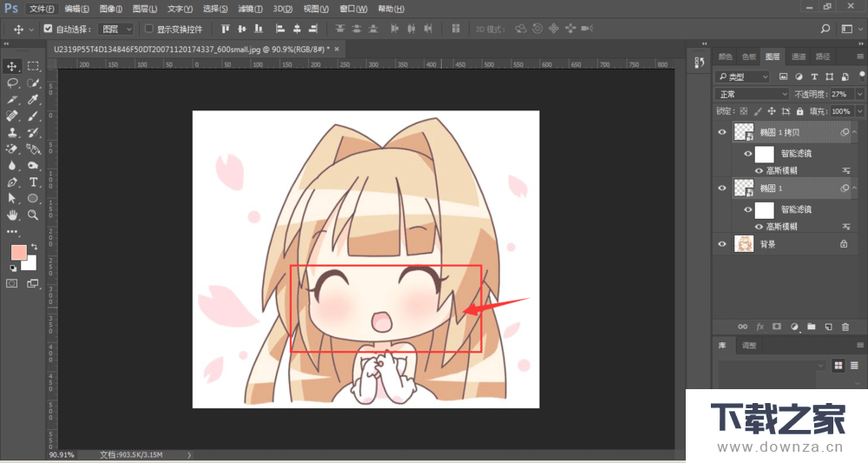Create a new layer

click(828, 327)
